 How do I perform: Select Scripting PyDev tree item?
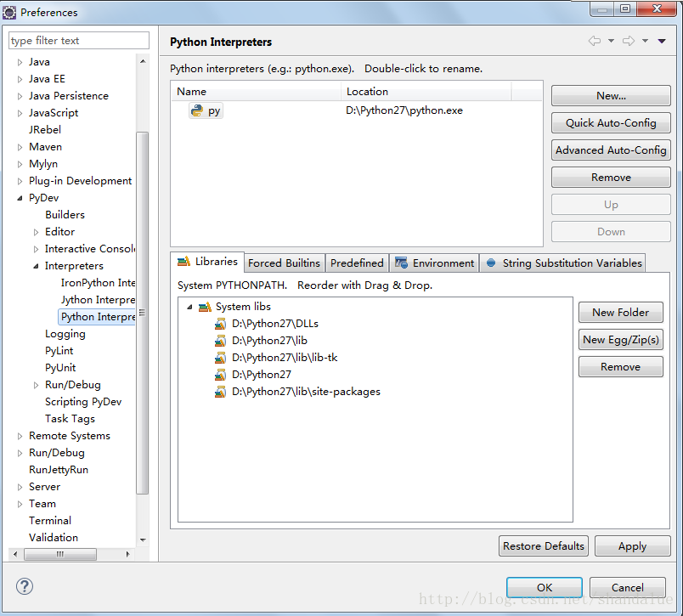83,402
